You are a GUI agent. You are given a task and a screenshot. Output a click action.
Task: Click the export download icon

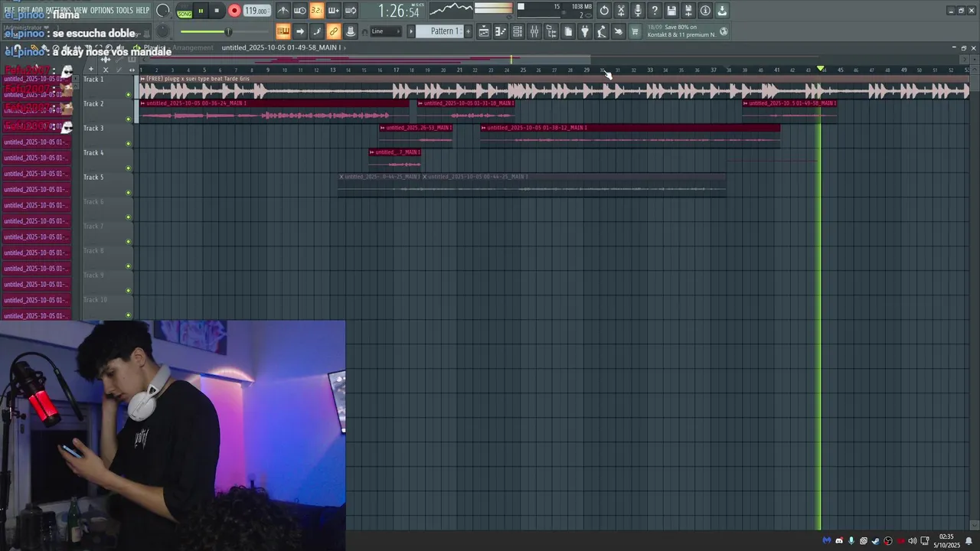tap(722, 11)
